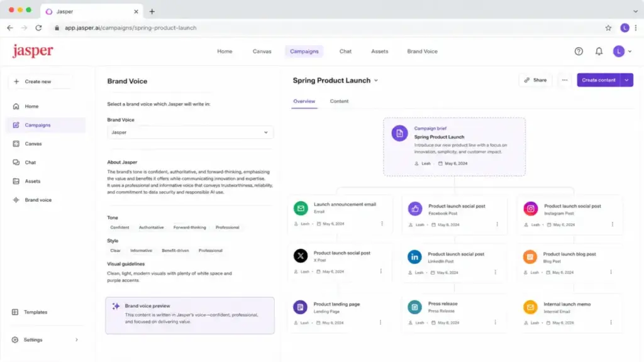Image resolution: width=644 pixels, height=362 pixels.
Task: Select the Informative style tag
Action: pos(142,250)
